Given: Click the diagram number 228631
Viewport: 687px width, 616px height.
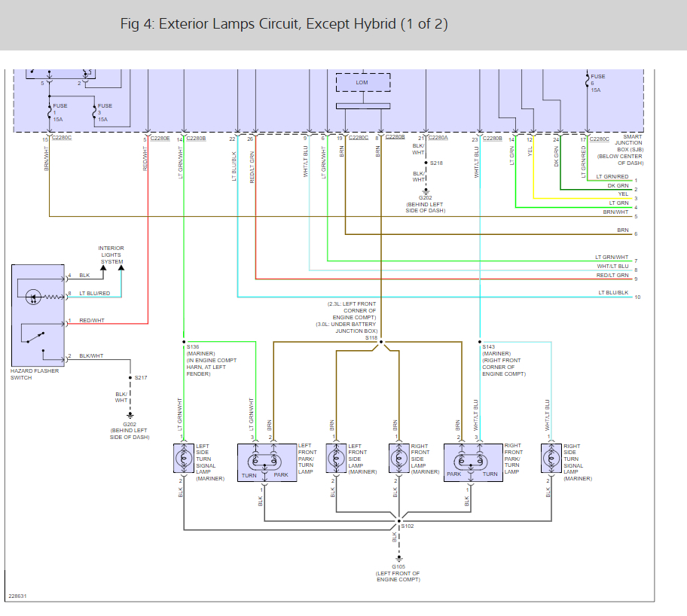Looking at the screenshot, I should 17,596.
